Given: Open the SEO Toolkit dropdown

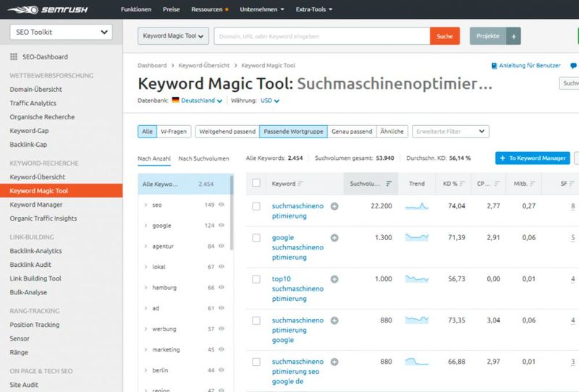Looking at the screenshot, I should point(62,32).
